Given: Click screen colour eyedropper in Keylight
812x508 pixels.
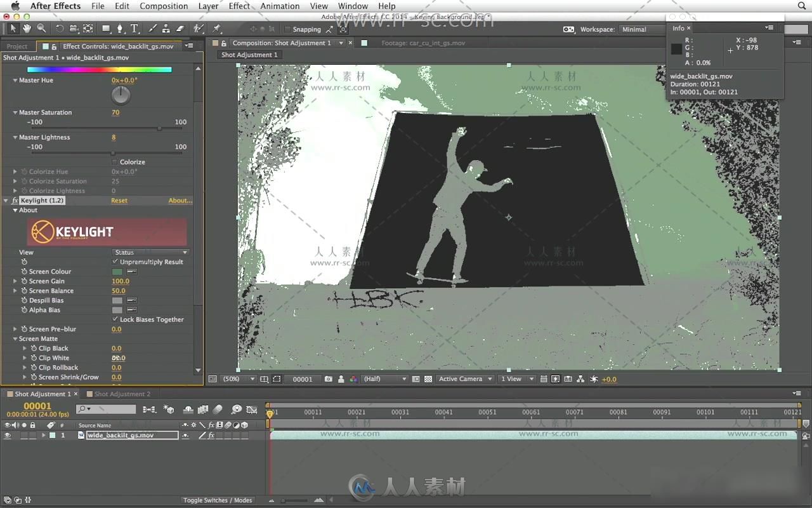Looking at the screenshot, I should [x=132, y=272].
